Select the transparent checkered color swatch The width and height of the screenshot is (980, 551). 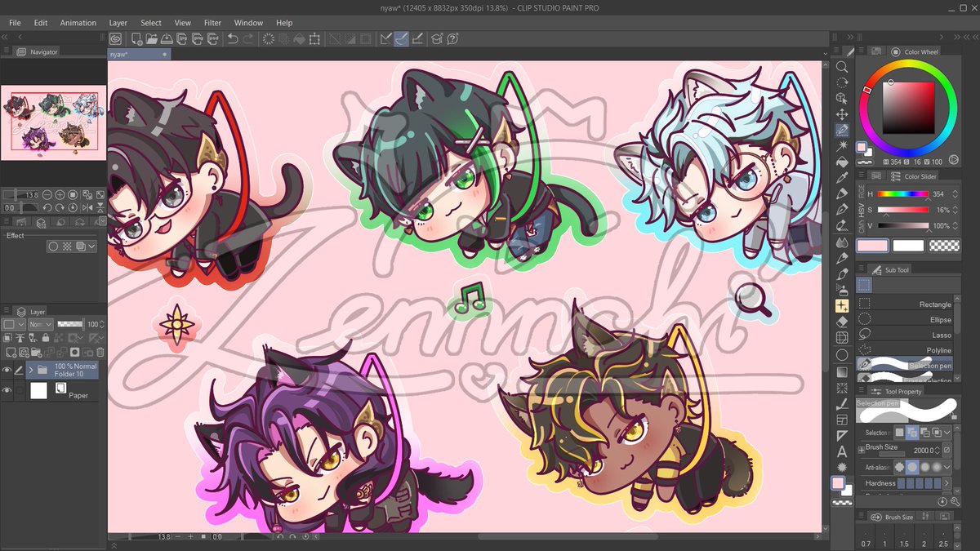pyautogui.click(x=945, y=245)
